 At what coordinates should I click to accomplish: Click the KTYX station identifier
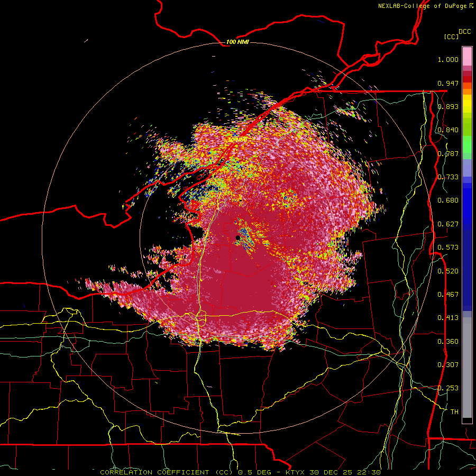click(x=296, y=472)
